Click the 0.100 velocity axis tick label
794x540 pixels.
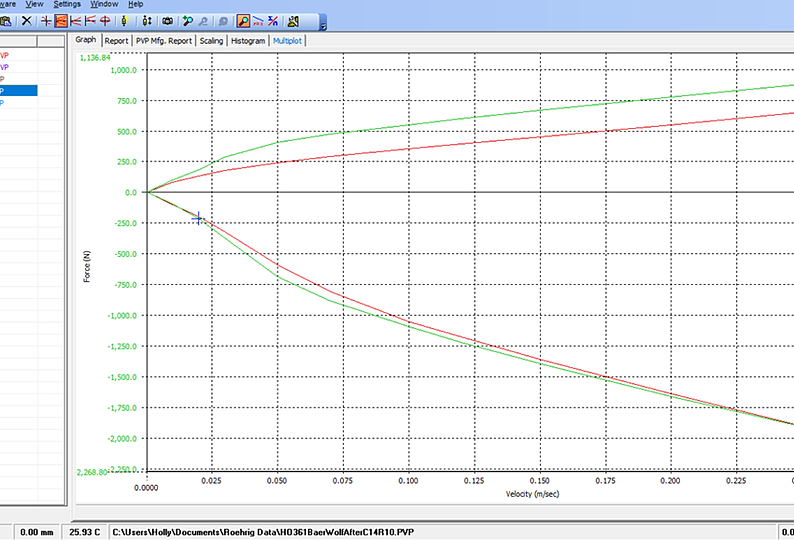[408, 481]
